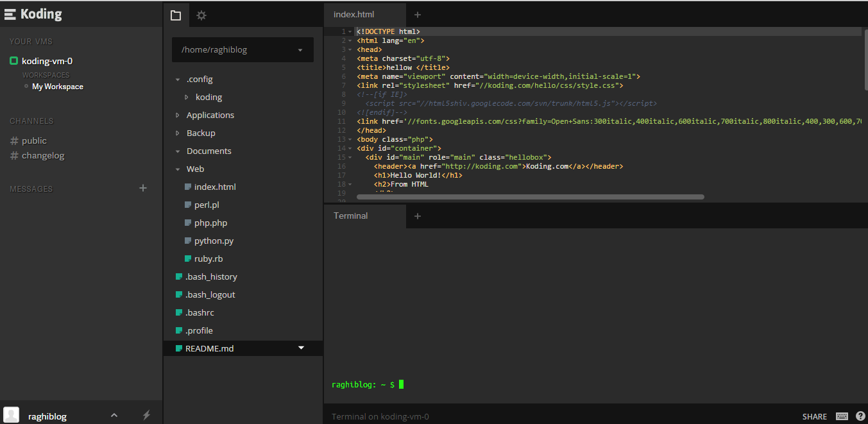The width and height of the screenshot is (868, 424).
Task: Add a new terminal tab with the plus
Action: tap(418, 216)
